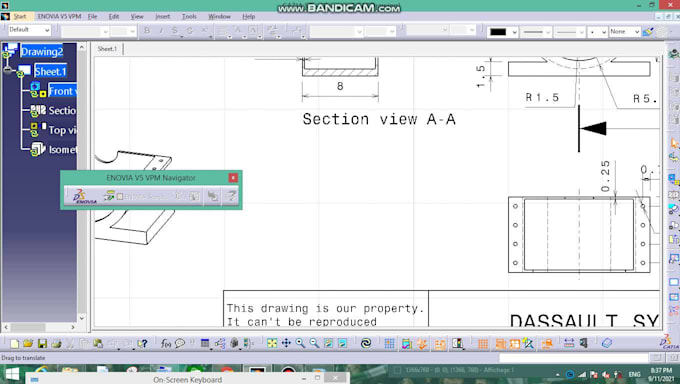Viewport: 680px width, 384px height.
Task: Close the ENOVIA V5 VPM Navigator panel
Action: [233, 177]
